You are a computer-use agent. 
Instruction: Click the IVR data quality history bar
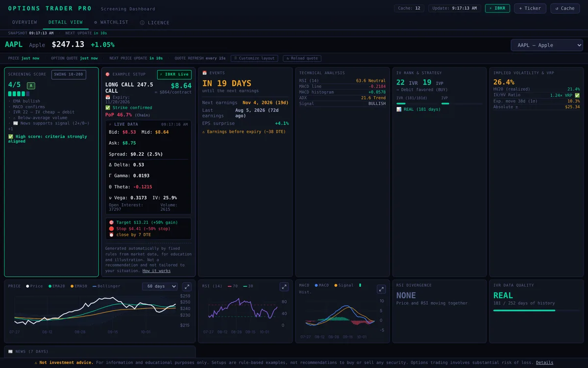pos(536,311)
